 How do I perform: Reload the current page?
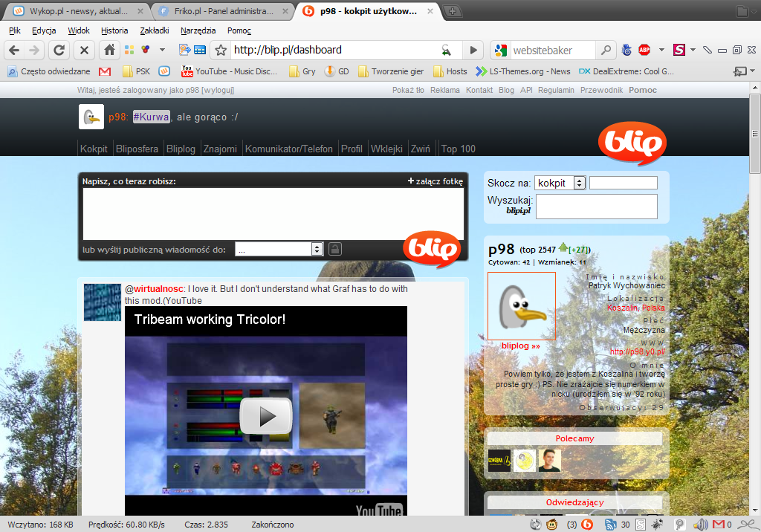pyautogui.click(x=59, y=50)
